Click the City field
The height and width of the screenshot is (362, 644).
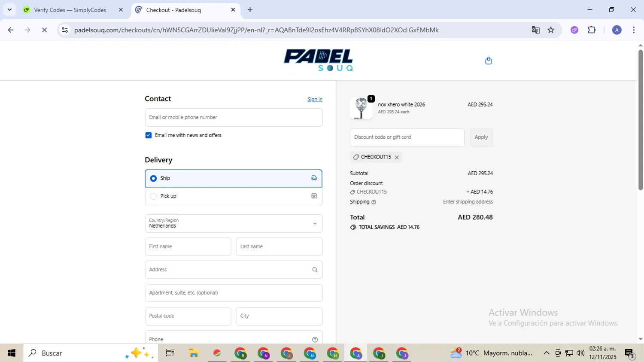279,316
